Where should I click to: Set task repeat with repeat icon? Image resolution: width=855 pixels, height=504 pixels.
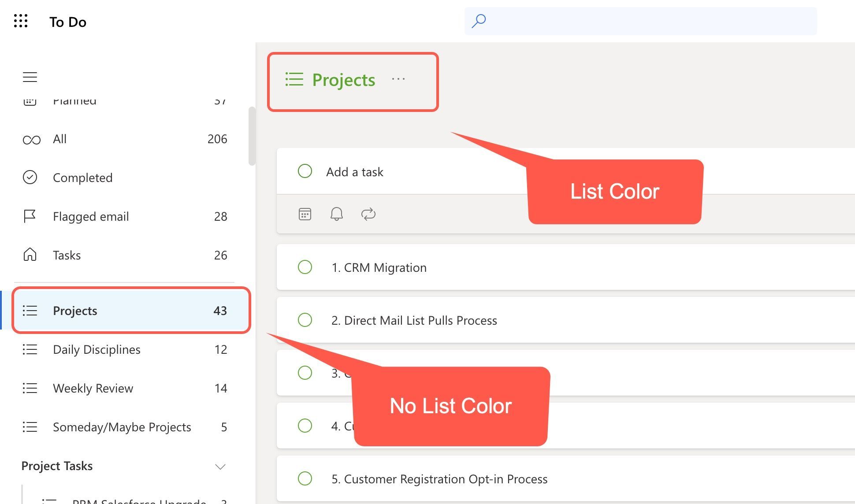[368, 214]
